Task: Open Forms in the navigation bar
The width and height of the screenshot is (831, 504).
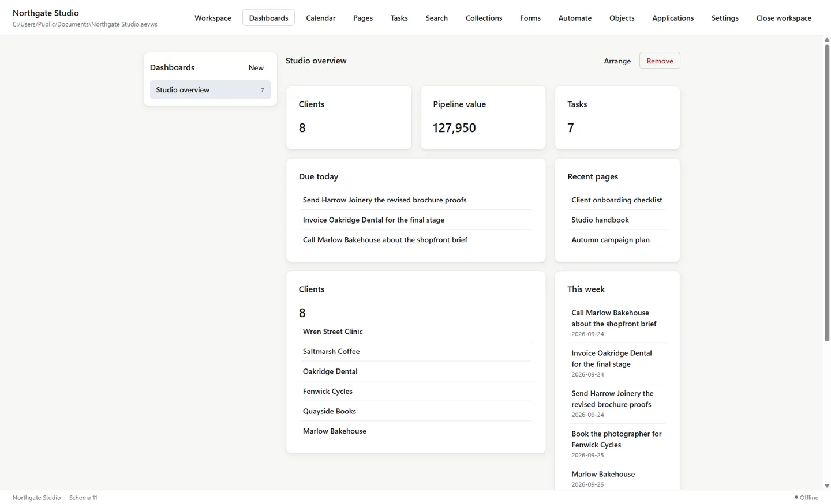Action: tap(530, 18)
